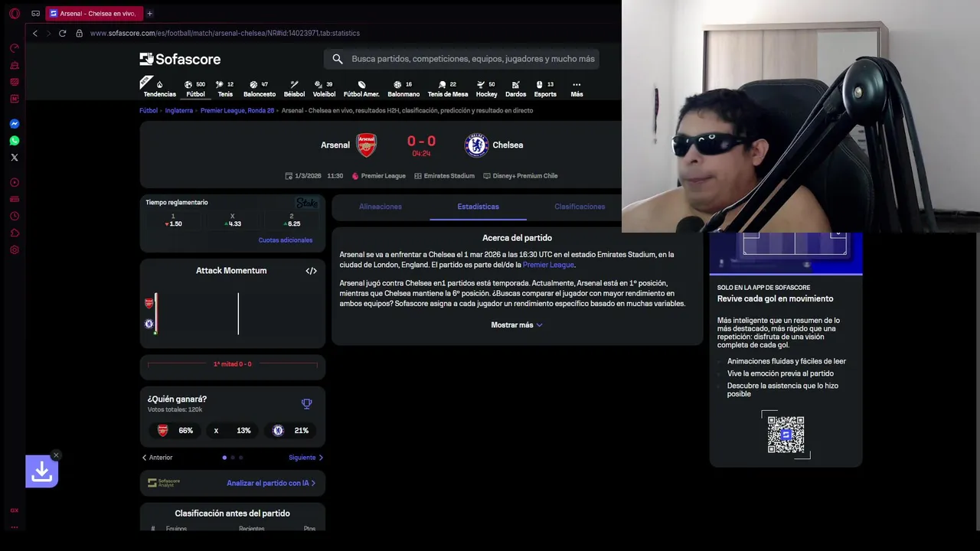The height and width of the screenshot is (551, 980).
Task: Open the Chelsea team crest
Action: (x=476, y=145)
